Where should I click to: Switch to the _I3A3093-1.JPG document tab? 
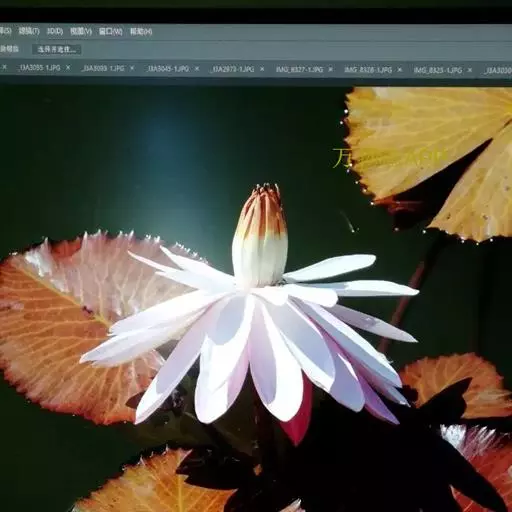tap(103, 68)
